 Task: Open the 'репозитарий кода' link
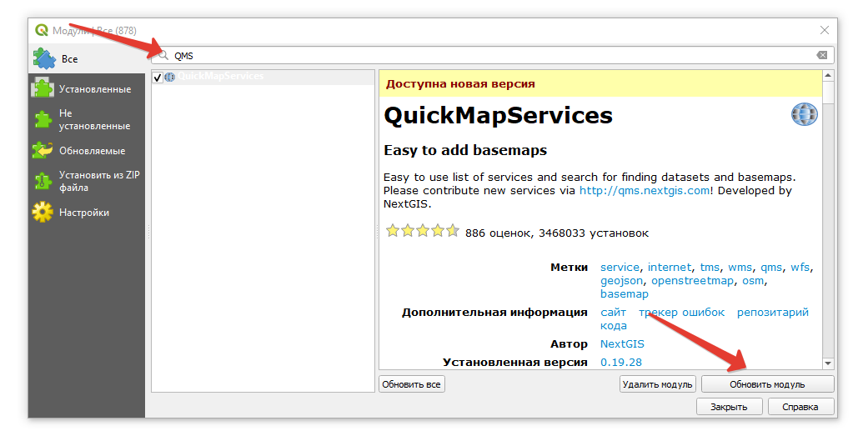(772, 312)
